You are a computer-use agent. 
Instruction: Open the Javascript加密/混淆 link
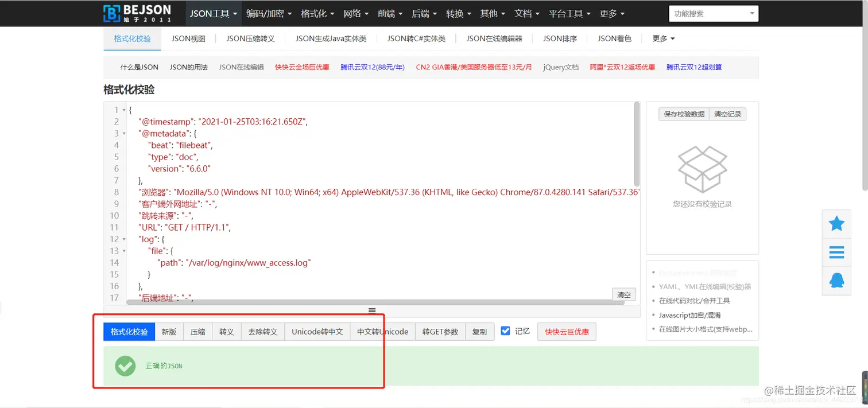tap(689, 315)
